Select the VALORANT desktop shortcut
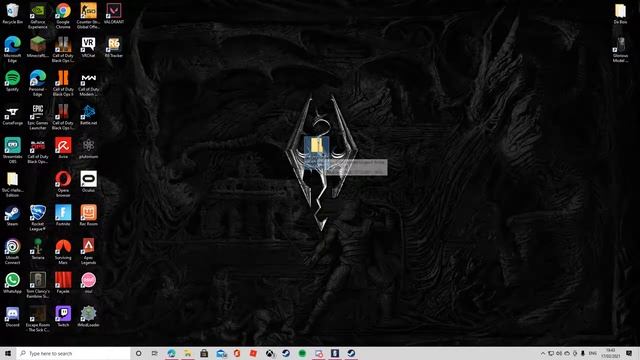640x360 pixels. pyautogui.click(x=113, y=14)
